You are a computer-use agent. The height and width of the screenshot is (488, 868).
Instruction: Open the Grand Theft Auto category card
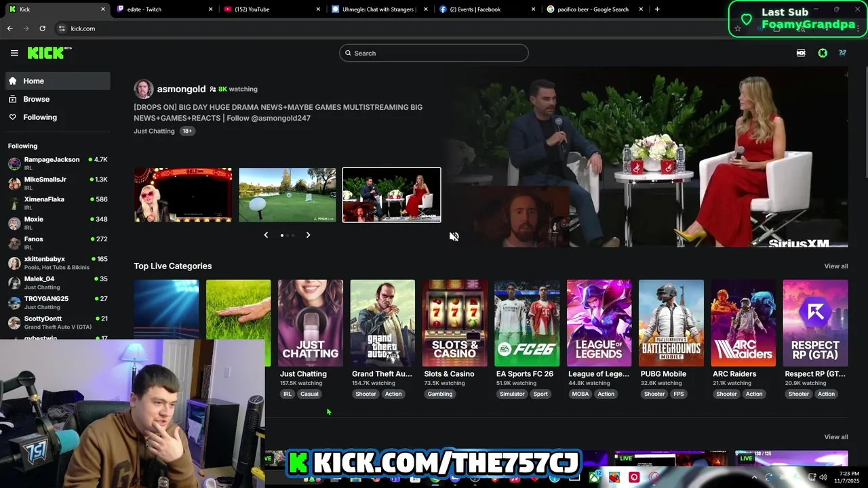(382, 323)
